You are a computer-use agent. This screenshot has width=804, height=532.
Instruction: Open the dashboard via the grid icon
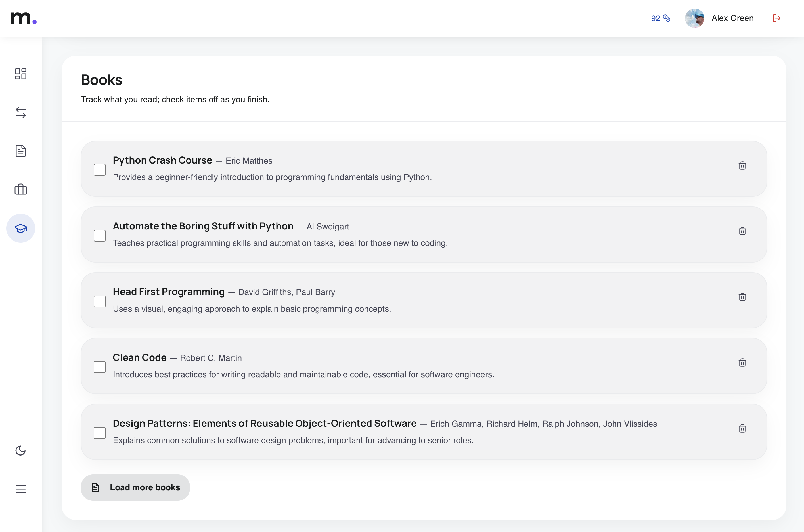coord(21,74)
